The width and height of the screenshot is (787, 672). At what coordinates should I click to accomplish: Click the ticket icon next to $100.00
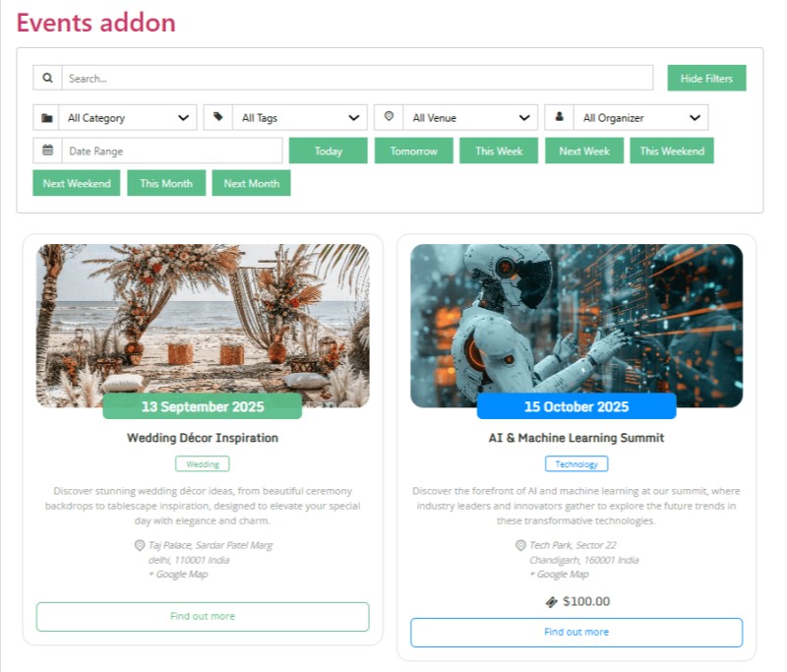(552, 602)
